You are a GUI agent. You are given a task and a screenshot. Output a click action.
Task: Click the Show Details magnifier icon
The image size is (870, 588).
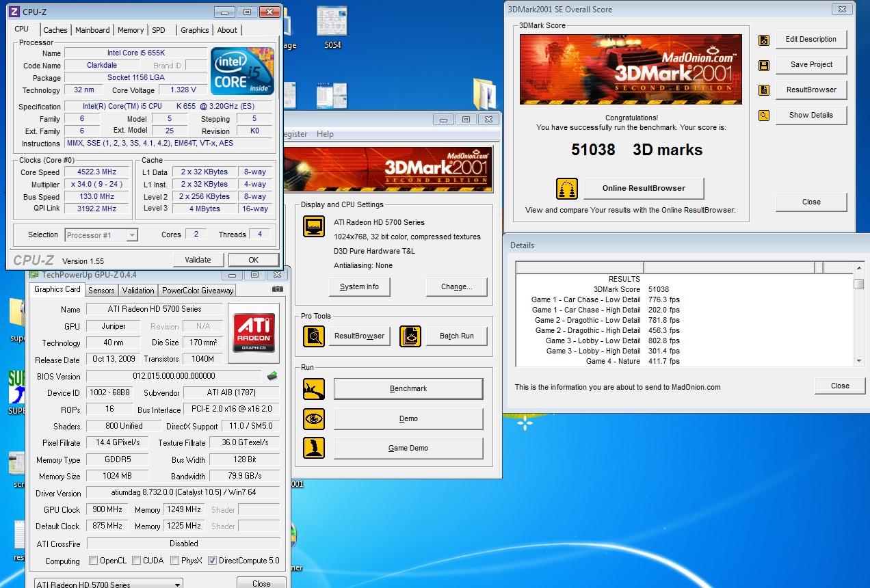[x=764, y=116]
